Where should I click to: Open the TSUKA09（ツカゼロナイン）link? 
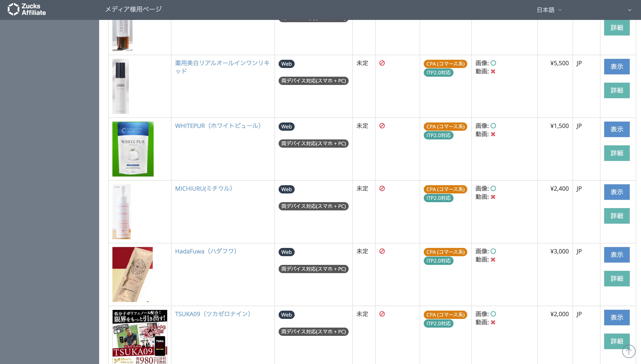(x=213, y=314)
